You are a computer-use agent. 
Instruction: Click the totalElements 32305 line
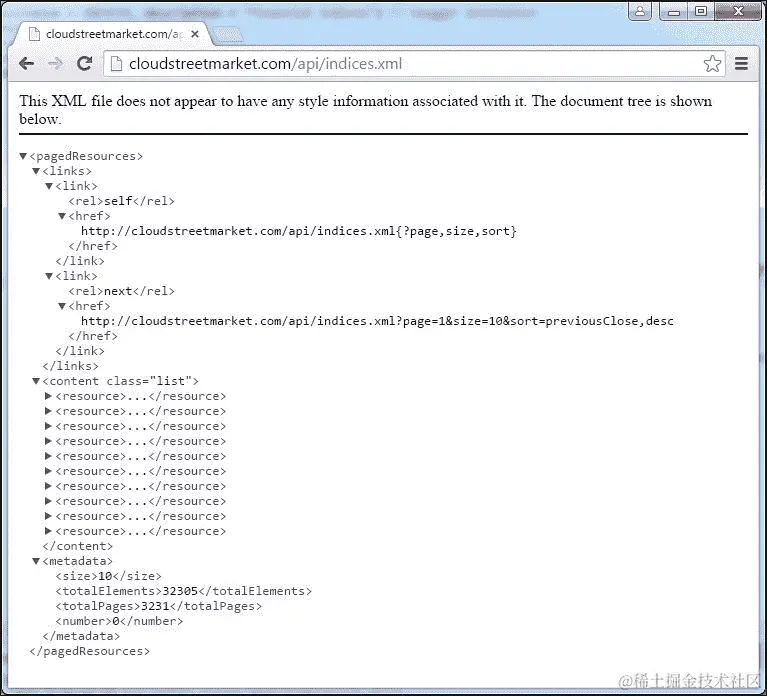coord(183,591)
